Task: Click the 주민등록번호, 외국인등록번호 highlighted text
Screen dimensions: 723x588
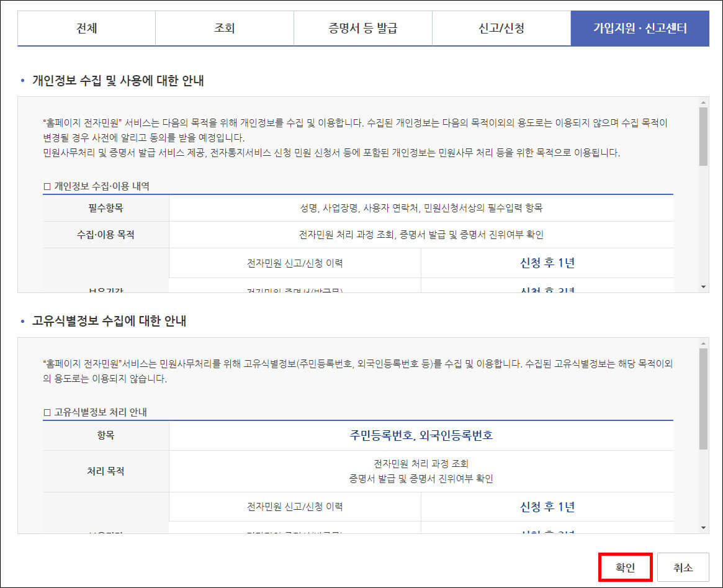Action: (420, 436)
